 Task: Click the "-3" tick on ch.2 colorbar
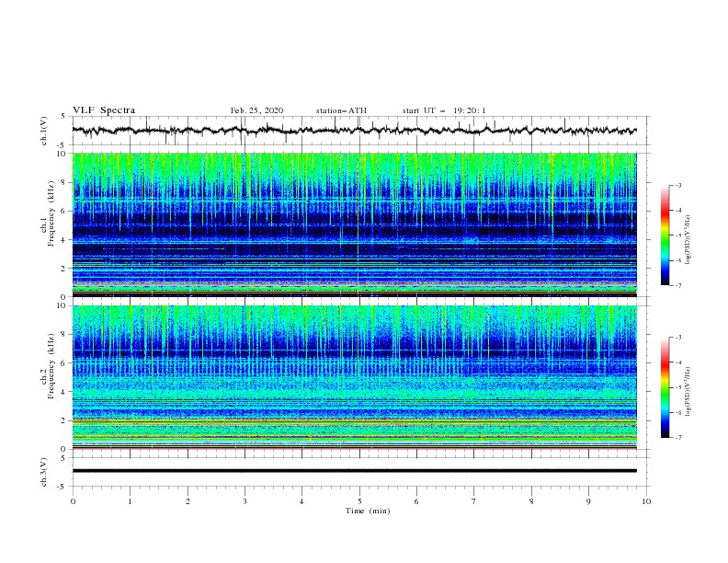(677, 338)
